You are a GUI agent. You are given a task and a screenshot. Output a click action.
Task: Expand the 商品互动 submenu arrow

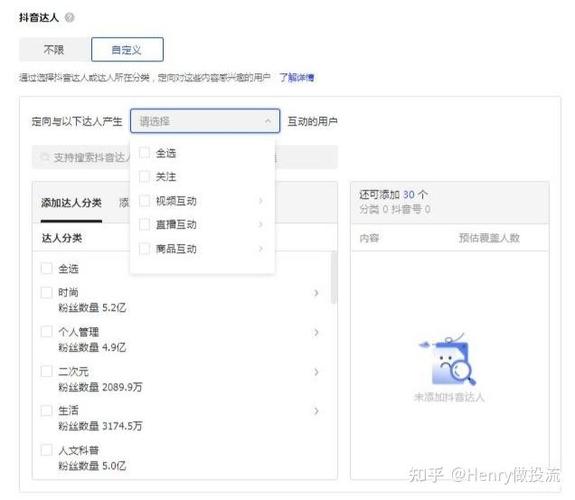tap(260, 249)
